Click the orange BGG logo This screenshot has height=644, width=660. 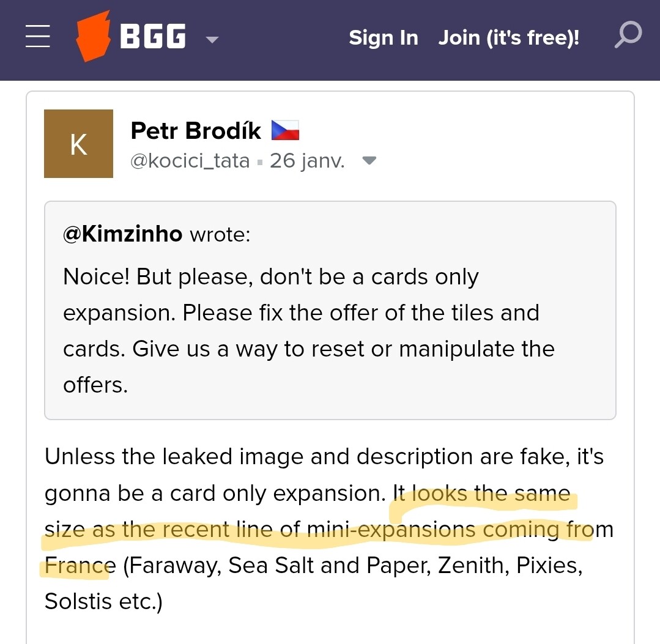click(92, 38)
